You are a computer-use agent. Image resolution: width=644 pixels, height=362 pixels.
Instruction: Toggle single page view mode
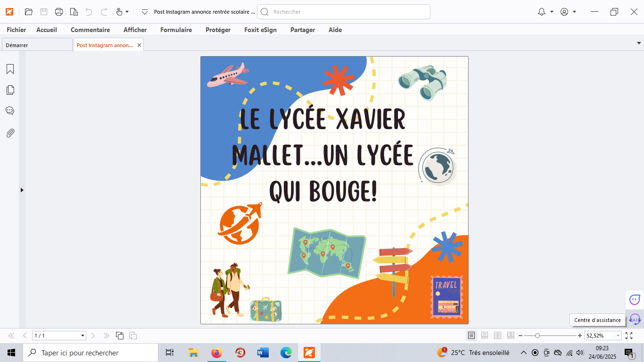pyautogui.click(x=471, y=336)
